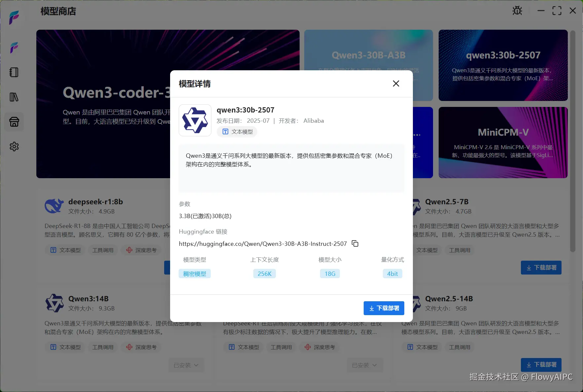Click 深度思考 tag on the deepseek-r1:8b card
The image size is (583, 392).
point(141,250)
